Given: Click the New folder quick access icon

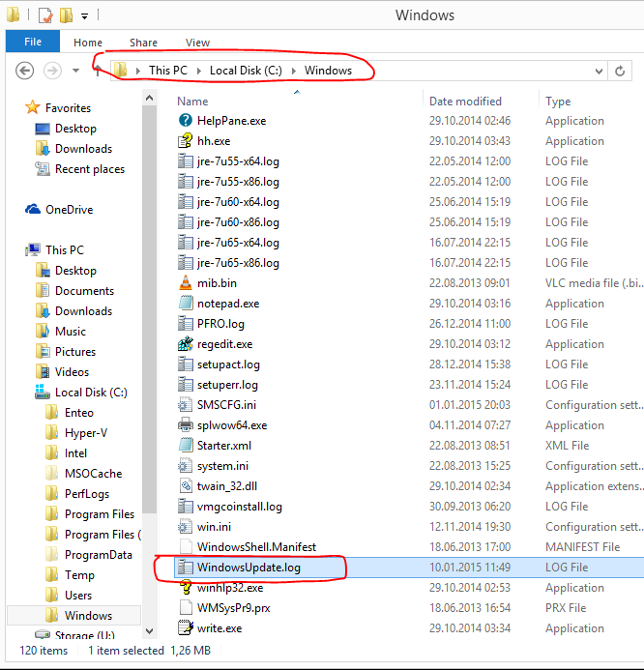Looking at the screenshot, I should [66, 15].
